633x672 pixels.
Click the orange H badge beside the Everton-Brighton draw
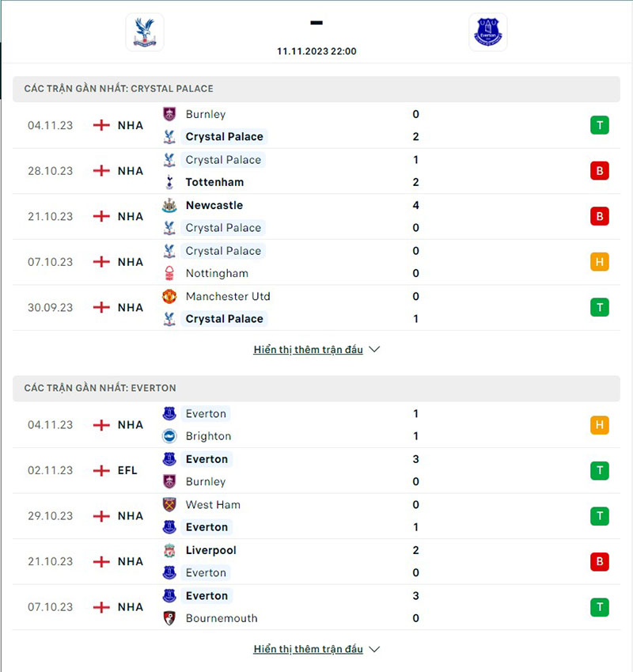[599, 424]
